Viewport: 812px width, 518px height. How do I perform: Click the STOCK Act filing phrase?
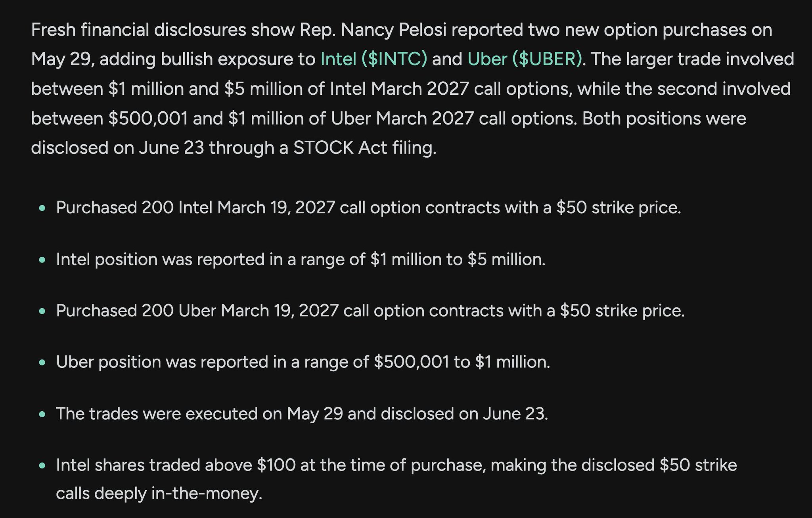[x=365, y=148]
